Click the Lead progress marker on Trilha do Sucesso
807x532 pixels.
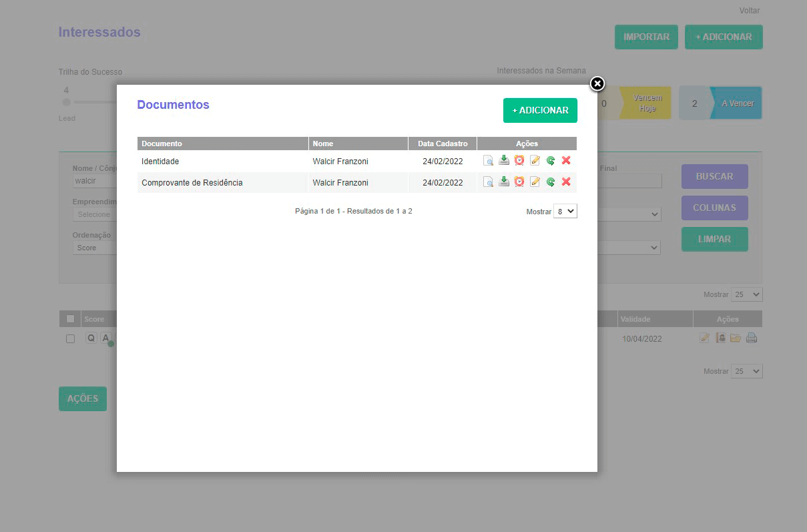tap(66, 102)
